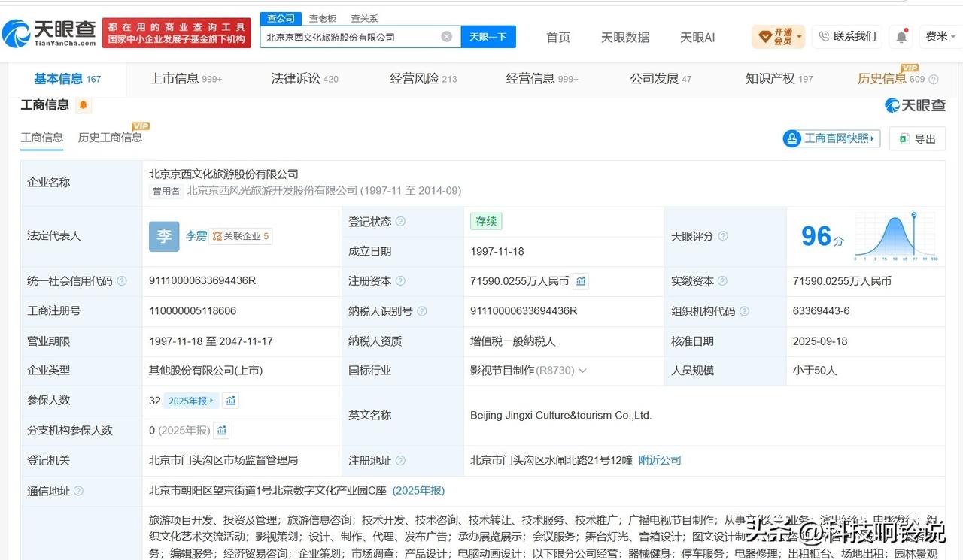Expand 影视节目制作 industry dropdown
Image resolution: width=963 pixels, height=560 pixels.
582,371
